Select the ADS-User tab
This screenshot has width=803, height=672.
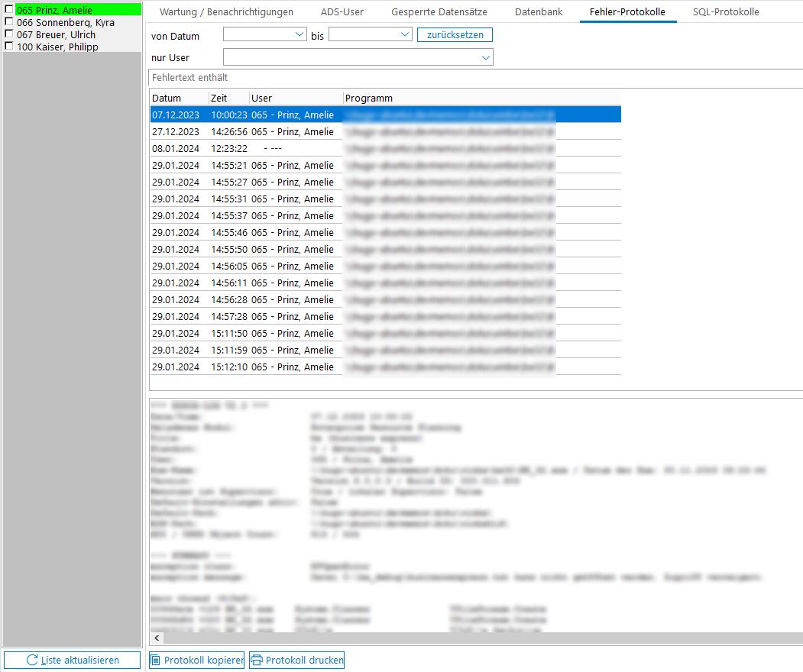pyautogui.click(x=342, y=12)
